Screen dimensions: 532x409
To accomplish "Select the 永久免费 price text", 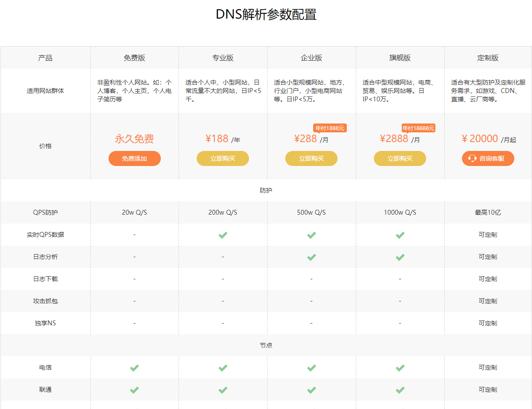I will click(134, 139).
